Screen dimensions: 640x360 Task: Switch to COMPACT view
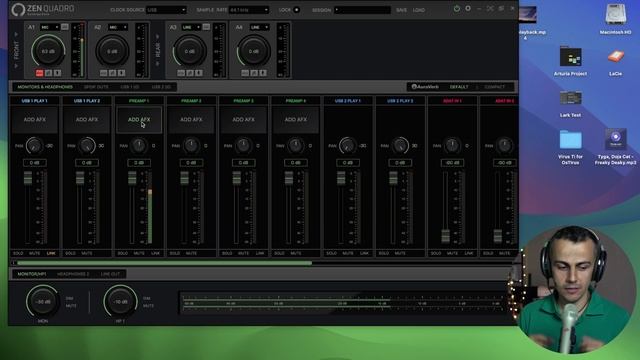point(494,87)
